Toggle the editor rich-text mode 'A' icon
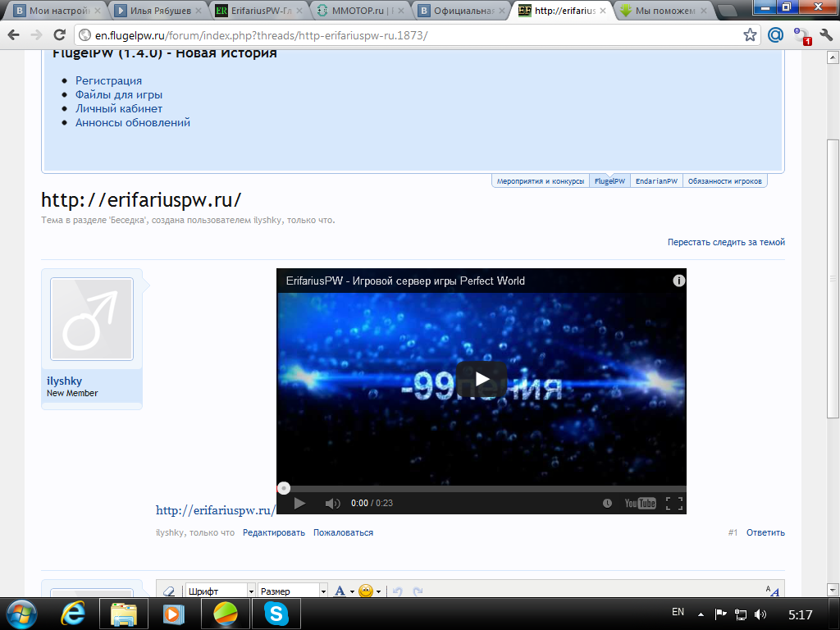 click(x=772, y=591)
